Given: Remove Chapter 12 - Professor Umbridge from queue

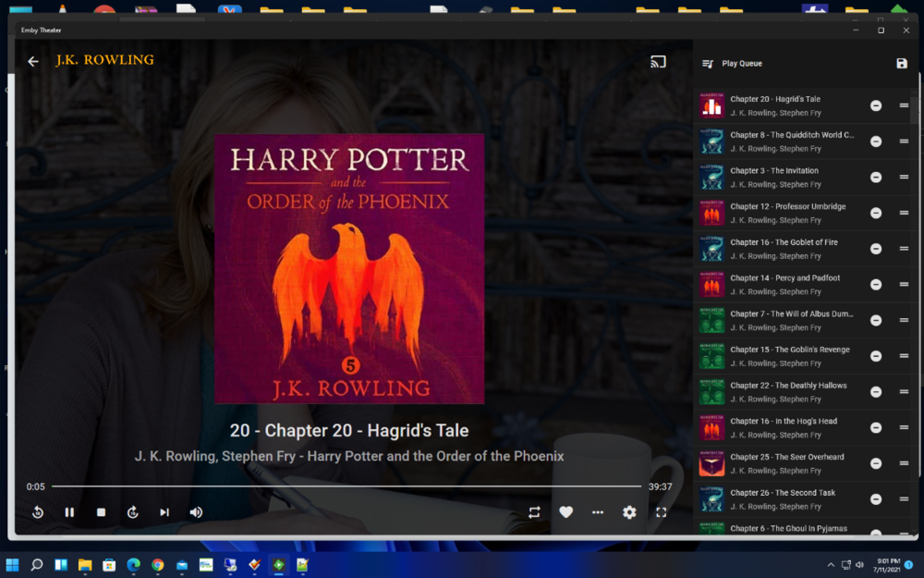Looking at the screenshot, I should (876, 213).
